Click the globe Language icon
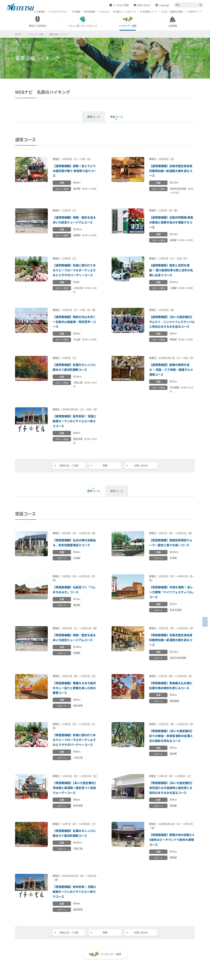This screenshot has width=210, height=980. 157,5
